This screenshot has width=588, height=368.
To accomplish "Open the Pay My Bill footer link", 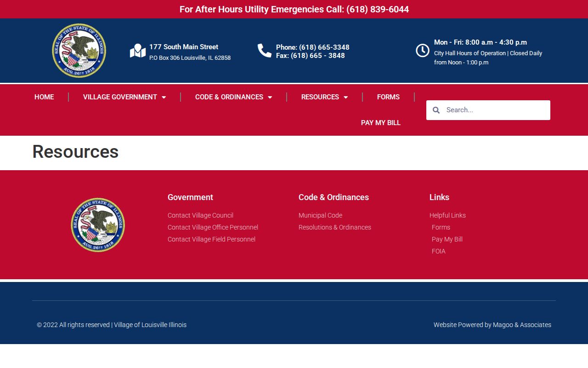I will coord(447,239).
